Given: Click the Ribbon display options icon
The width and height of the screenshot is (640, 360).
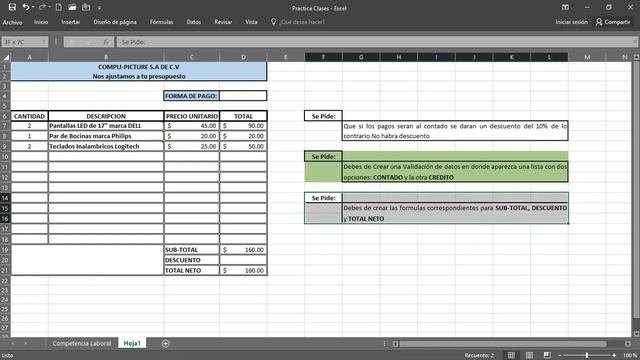Looking at the screenshot, I should (565, 7).
